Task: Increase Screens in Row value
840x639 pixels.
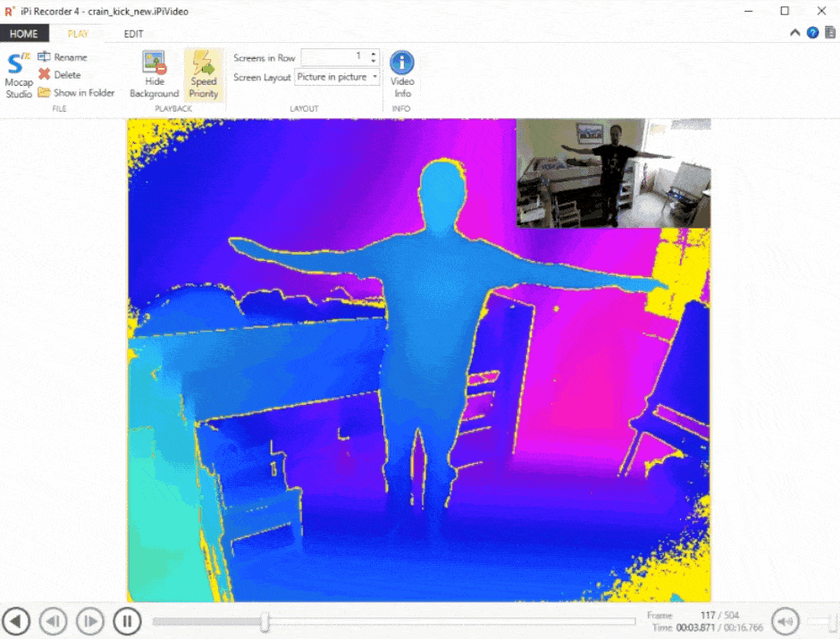Action: 373,53
